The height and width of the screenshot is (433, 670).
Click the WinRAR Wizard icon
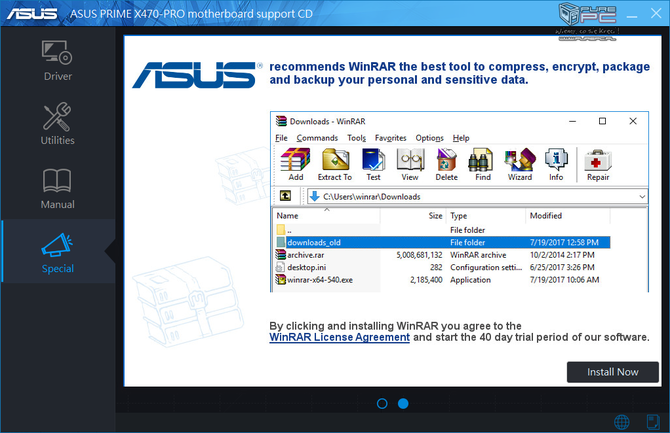click(520, 165)
